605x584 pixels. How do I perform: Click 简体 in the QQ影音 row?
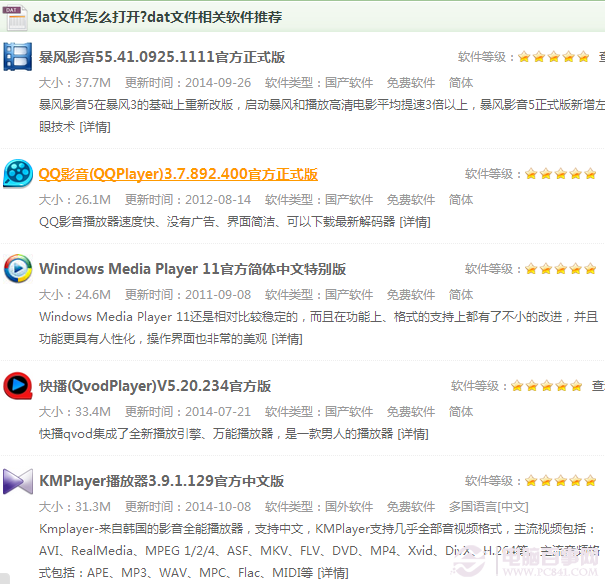pyautogui.click(x=461, y=199)
